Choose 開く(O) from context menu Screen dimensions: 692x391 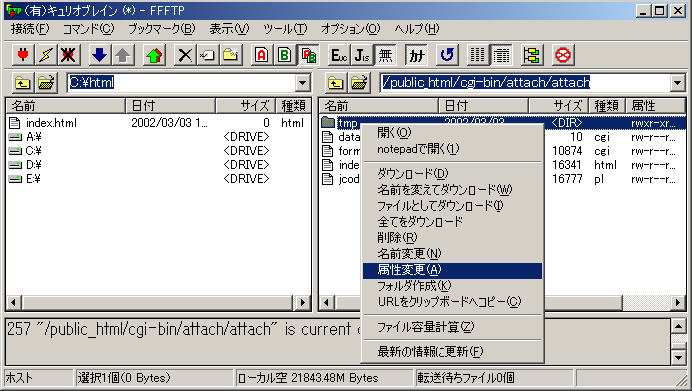point(452,132)
